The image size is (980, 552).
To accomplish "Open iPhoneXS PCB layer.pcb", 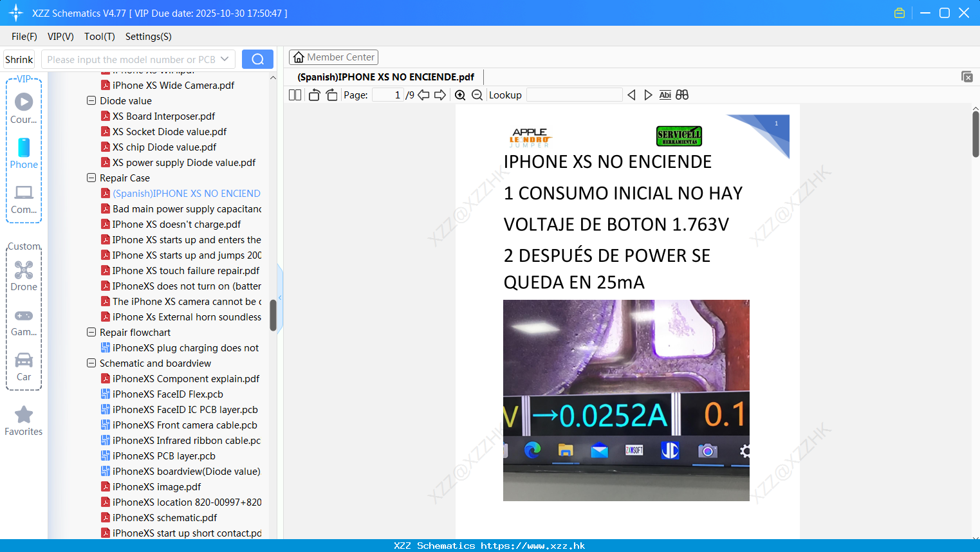I will pos(163,455).
